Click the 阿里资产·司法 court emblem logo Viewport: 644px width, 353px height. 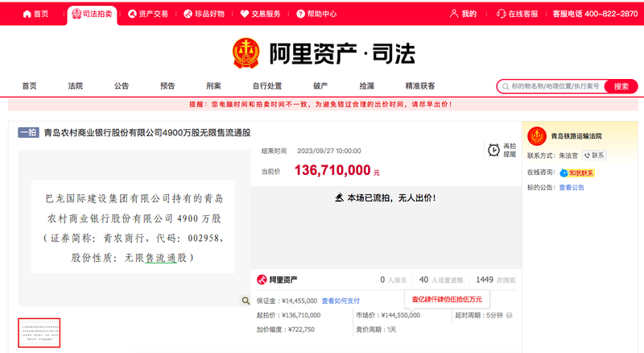pyautogui.click(x=246, y=54)
